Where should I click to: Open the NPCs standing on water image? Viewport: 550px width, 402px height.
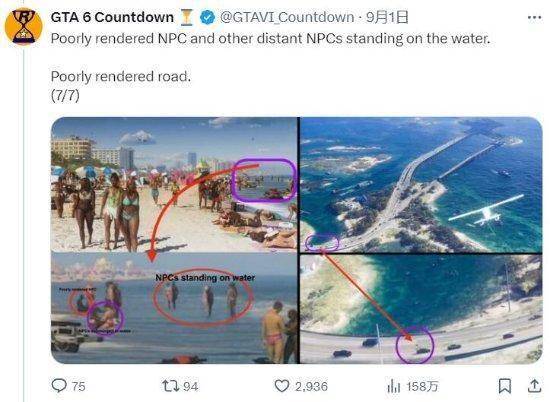pyautogui.click(x=174, y=308)
